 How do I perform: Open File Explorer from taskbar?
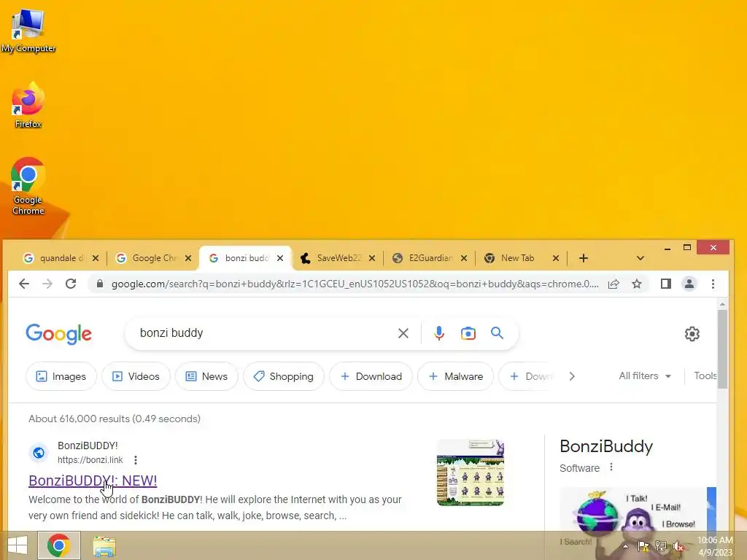click(x=104, y=546)
